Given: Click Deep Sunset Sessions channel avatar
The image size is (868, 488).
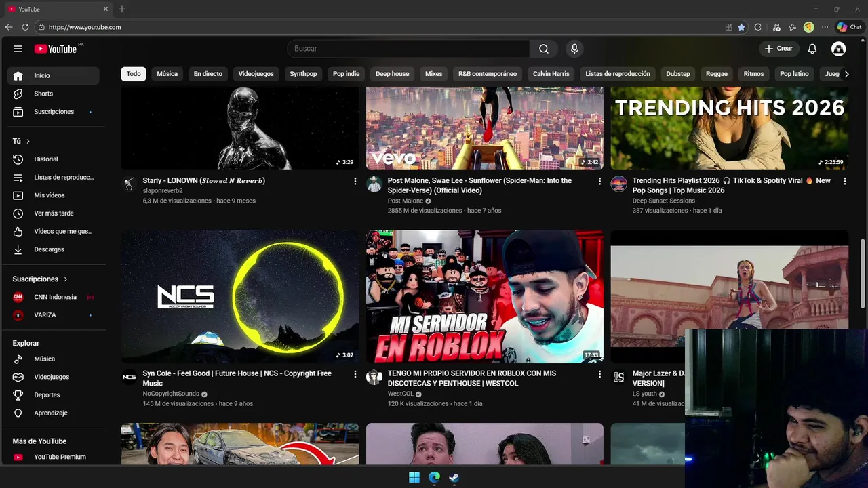Looking at the screenshot, I should click(618, 184).
